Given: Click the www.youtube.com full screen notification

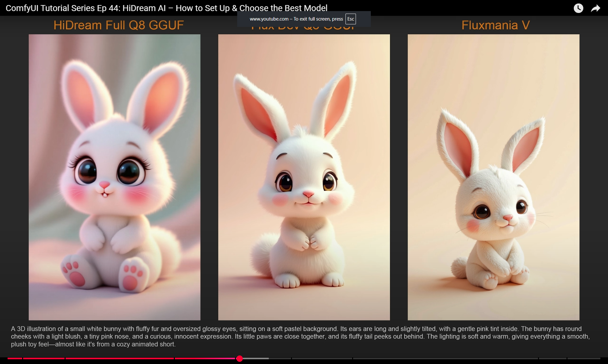Looking at the screenshot, I should point(296,19).
